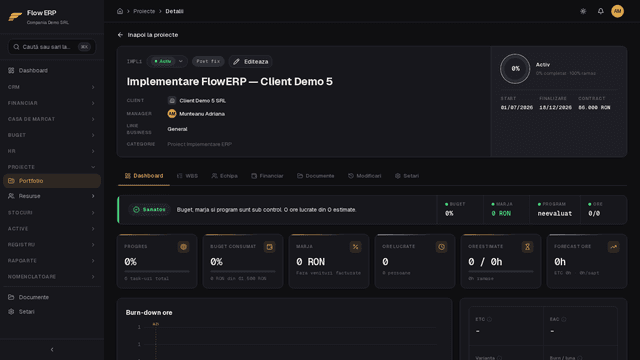Switch to the Modificari tab
The height and width of the screenshot is (360, 640).
[364, 176]
